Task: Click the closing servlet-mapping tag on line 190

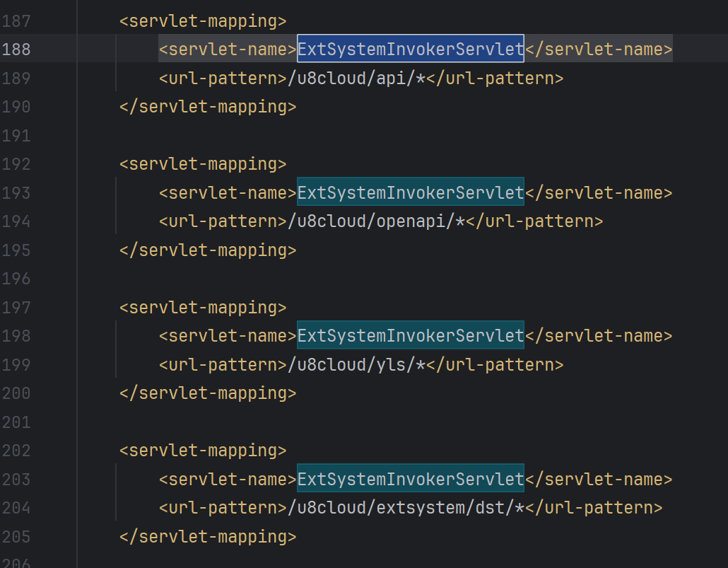Action: [x=208, y=107]
